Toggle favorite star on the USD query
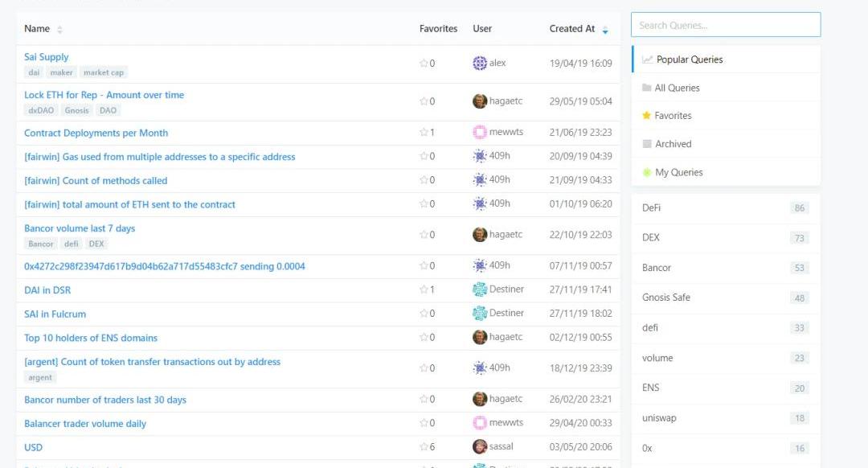 424,447
